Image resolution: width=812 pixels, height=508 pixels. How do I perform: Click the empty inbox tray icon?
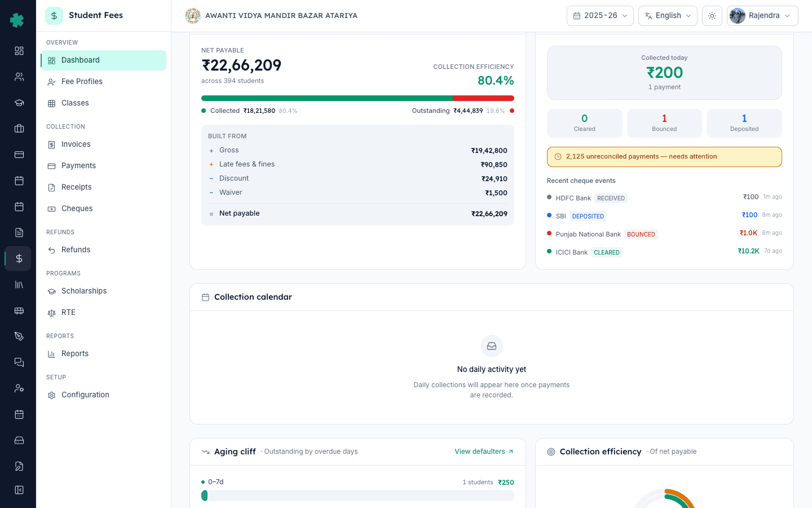tap(492, 346)
